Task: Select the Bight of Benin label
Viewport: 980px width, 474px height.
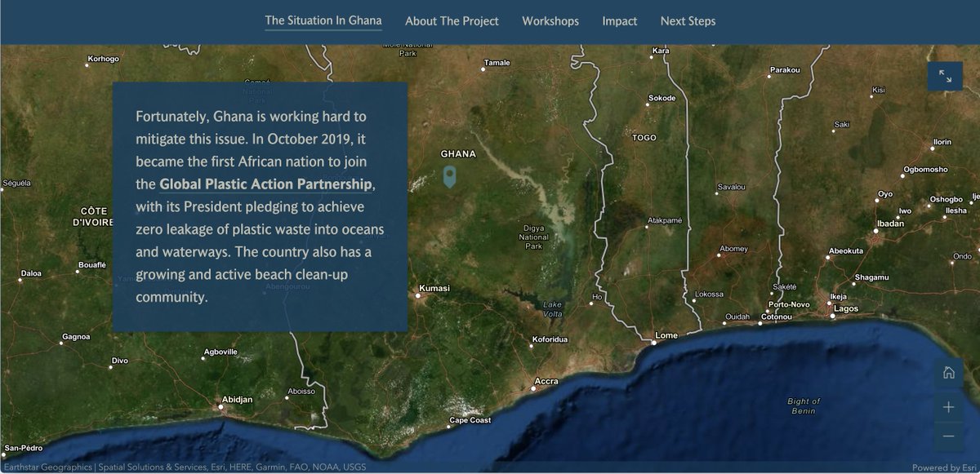Action: 804,405
